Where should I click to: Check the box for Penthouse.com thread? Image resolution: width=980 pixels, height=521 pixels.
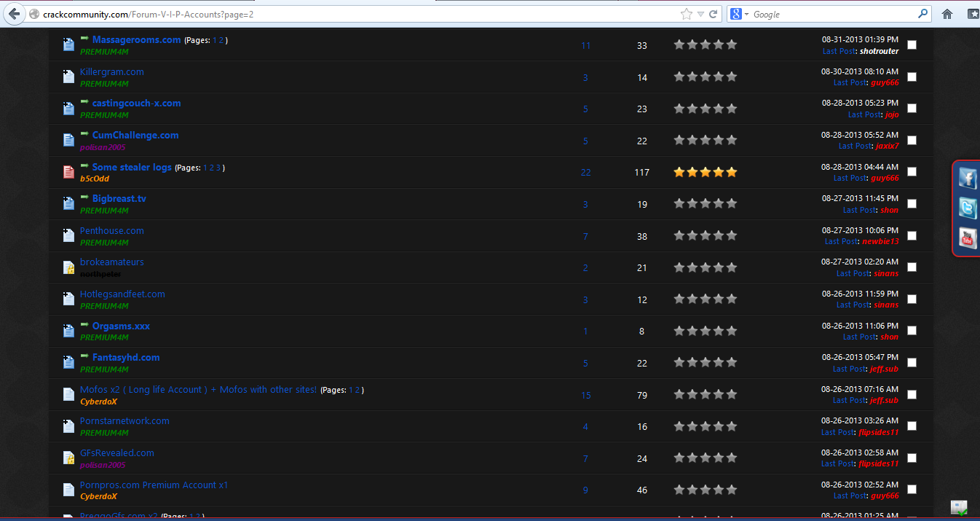pyautogui.click(x=912, y=235)
